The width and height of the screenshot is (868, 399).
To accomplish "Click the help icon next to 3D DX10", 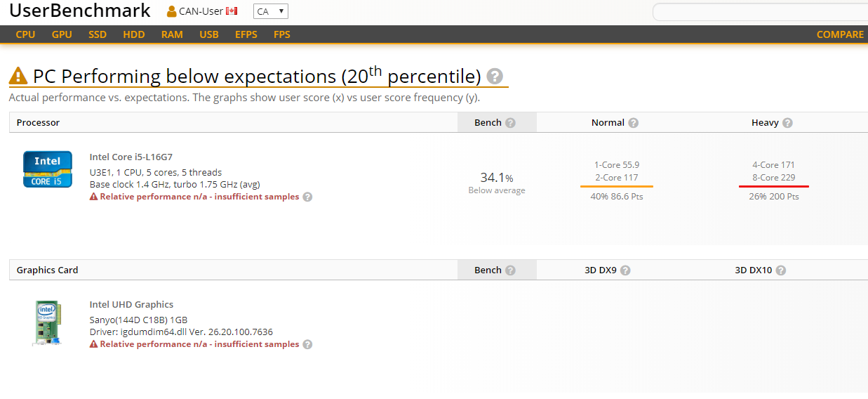I will coord(780,270).
